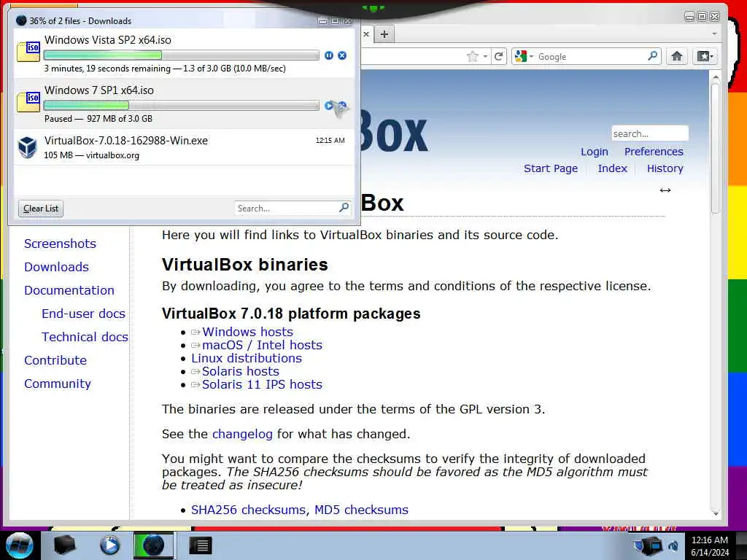Open the changelog link

[242, 435]
